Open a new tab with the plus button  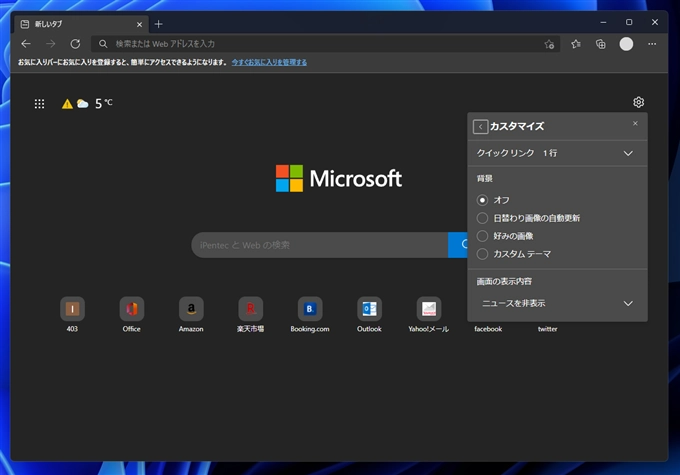[x=159, y=24]
